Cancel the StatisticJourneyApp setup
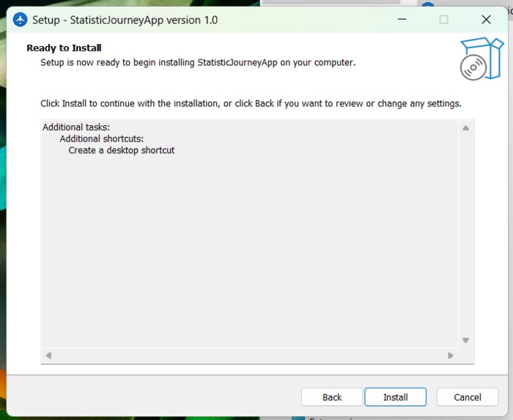 coord(468,397)
